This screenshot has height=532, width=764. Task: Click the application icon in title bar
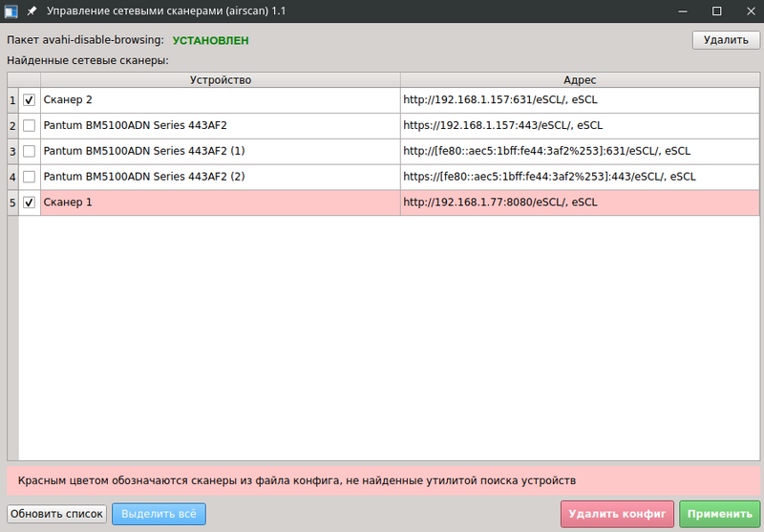coord(11,11)
